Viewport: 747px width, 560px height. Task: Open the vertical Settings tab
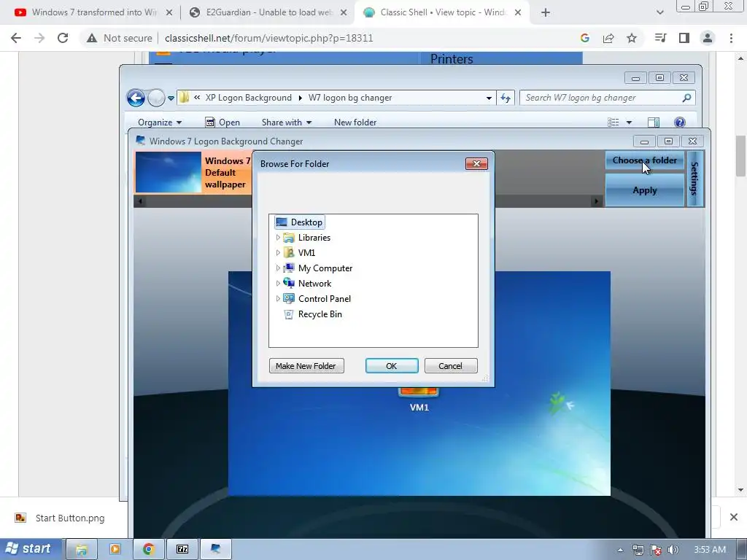coord(694,179)
